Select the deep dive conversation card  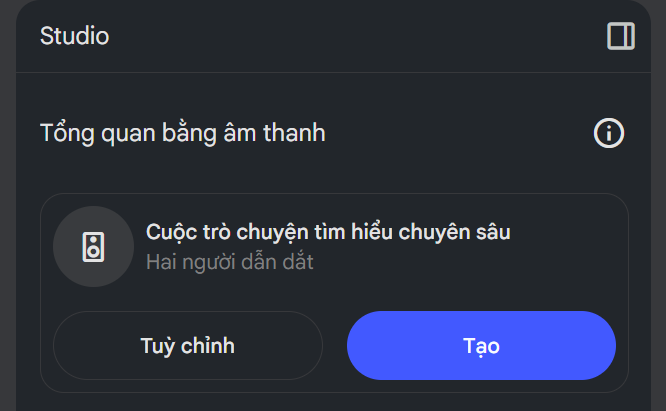[x=334, y=293]
